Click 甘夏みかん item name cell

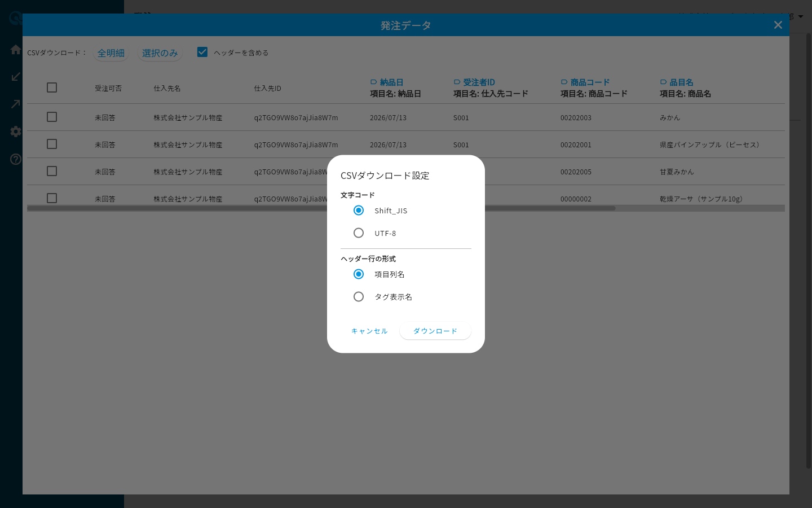coord(677,172)
